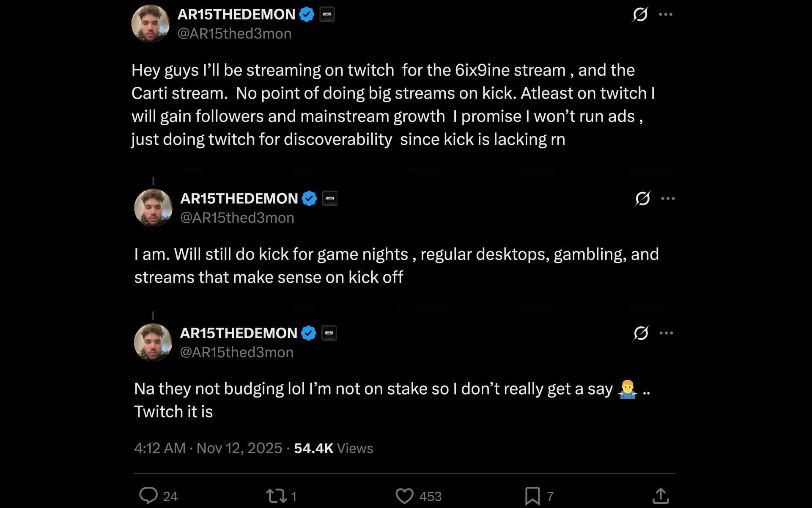Open Grok actions on the first tweet

pyautogui.click(x=640, y=14)
